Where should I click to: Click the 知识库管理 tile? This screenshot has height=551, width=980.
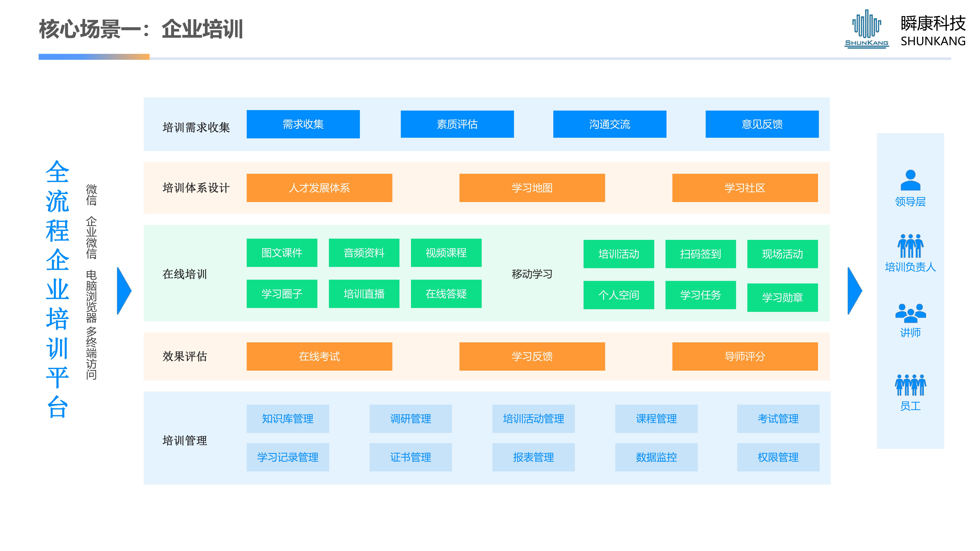tap(288, 419)
